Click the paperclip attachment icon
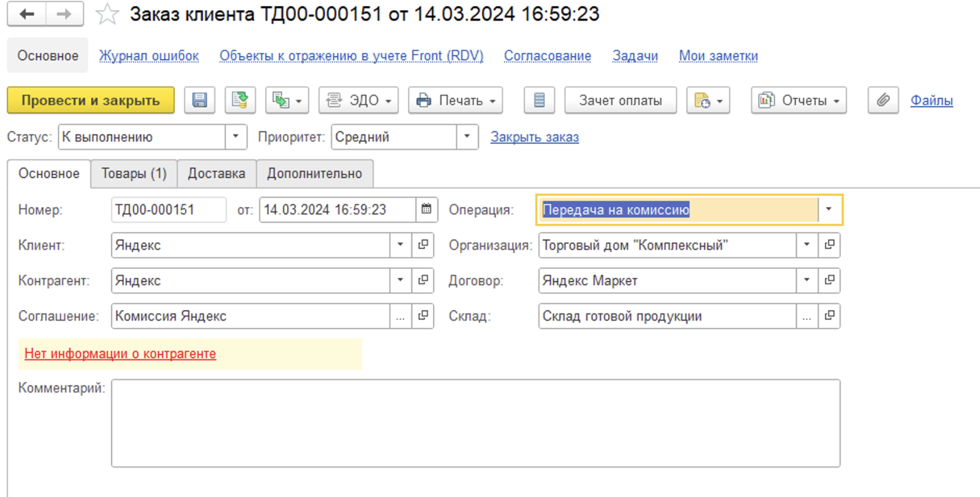 (883, 101)
